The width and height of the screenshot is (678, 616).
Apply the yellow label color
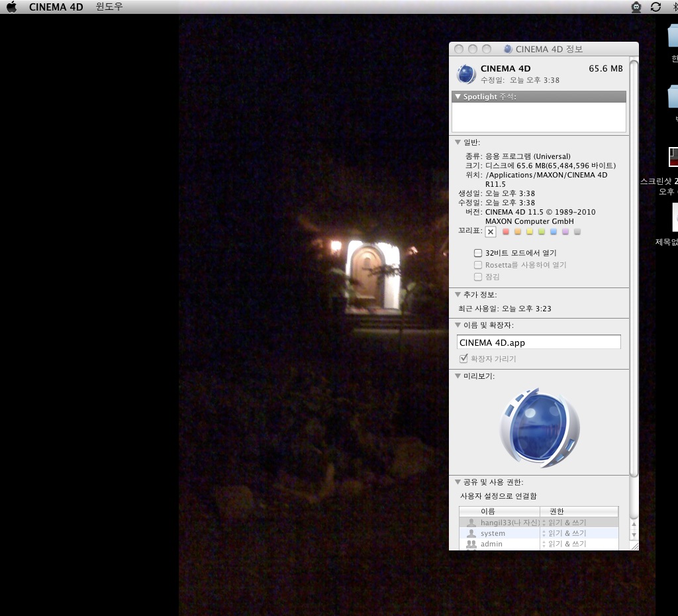coord(530,232)
